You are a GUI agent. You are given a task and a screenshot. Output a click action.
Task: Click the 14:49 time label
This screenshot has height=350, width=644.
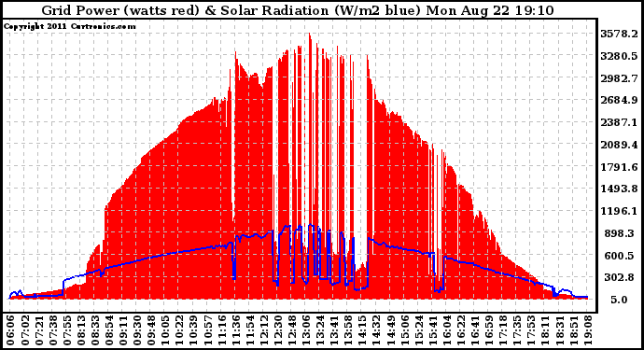389,330
